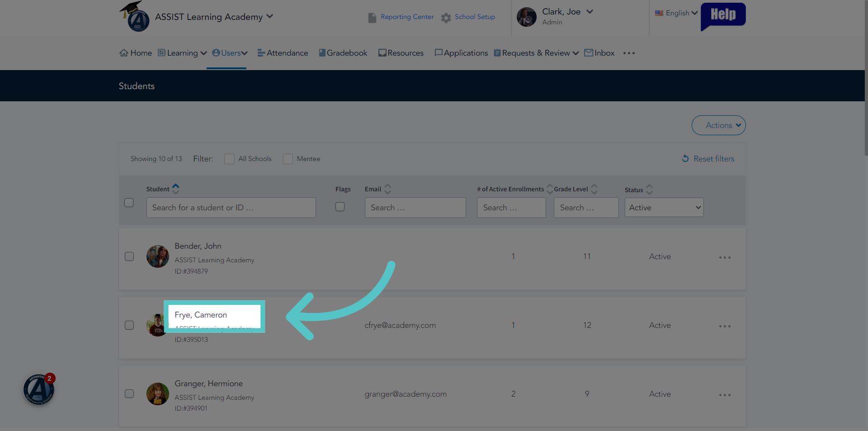Screen dimensions: 868x431
Task: Click the blue Help speech bubble
Action: (723, 16)
